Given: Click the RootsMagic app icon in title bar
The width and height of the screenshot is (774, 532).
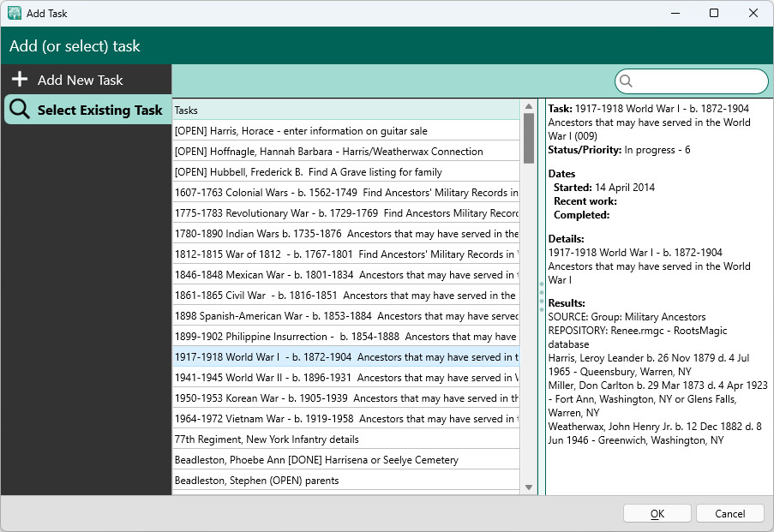Looking at the screenshot, I should 15,14.
